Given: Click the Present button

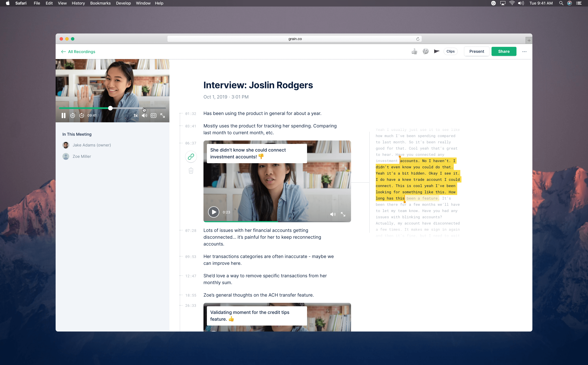Looking at the screenshot, I should 476,51.
